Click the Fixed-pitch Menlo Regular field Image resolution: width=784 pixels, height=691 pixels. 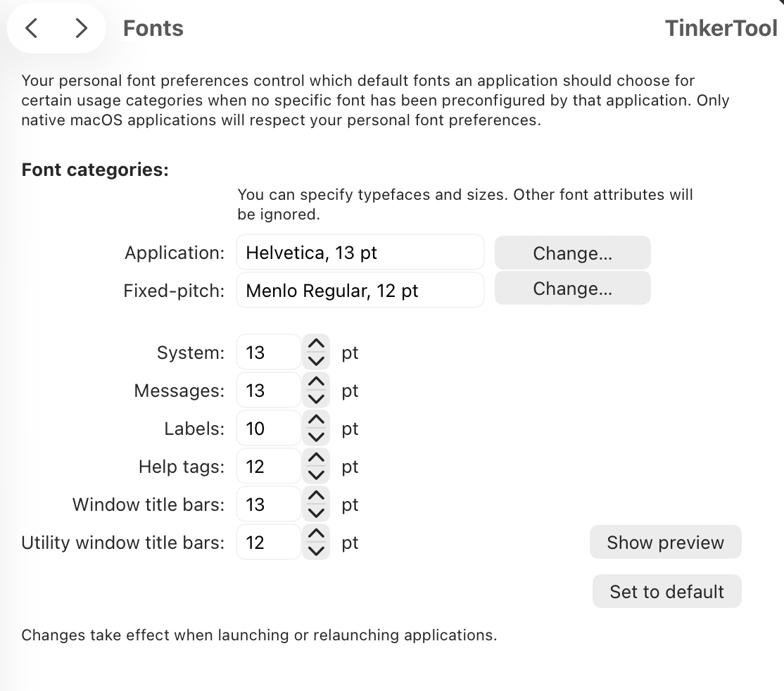[x=360, y=291]
